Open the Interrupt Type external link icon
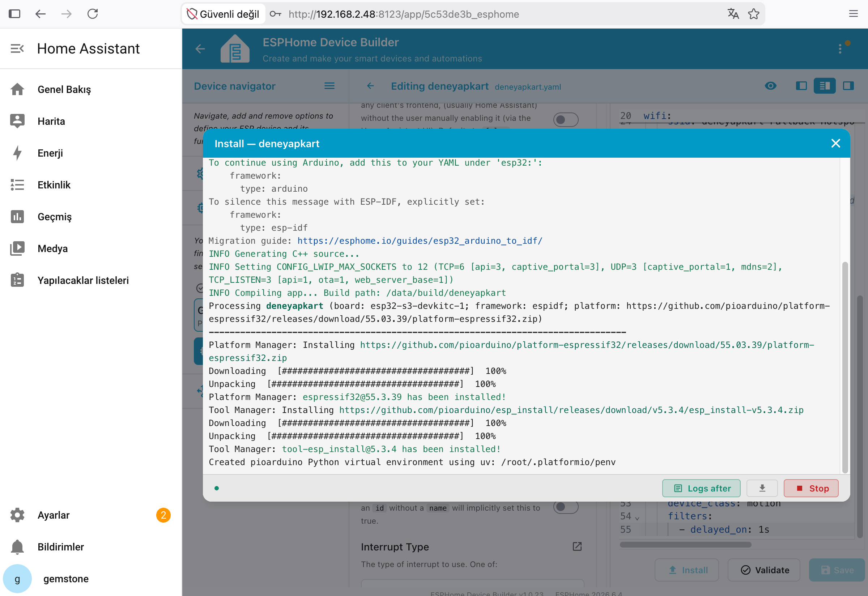 tap(577, 547)
